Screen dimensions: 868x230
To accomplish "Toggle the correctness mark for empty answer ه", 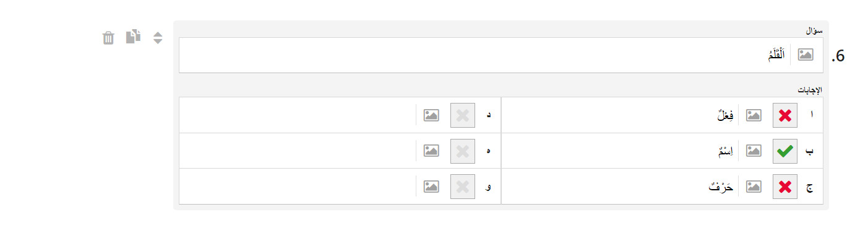I will tap(463, 151).
